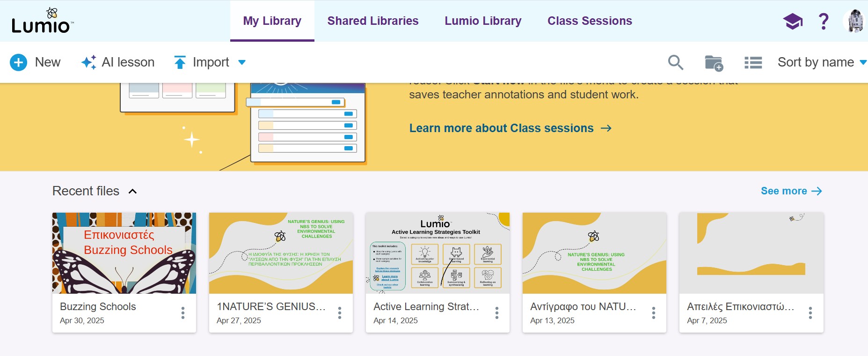Go to Lumio Library tab

pyautogui.click(x=483, y=21)
